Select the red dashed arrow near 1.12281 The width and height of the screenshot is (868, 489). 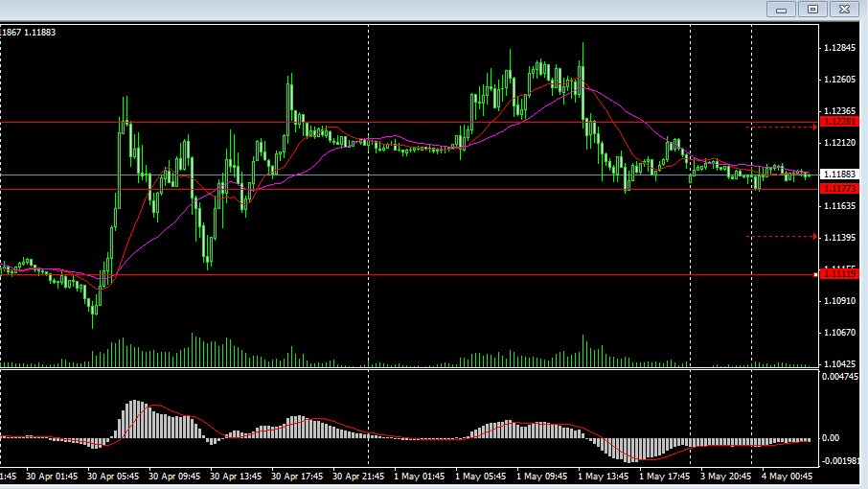[x=781, y=126]
